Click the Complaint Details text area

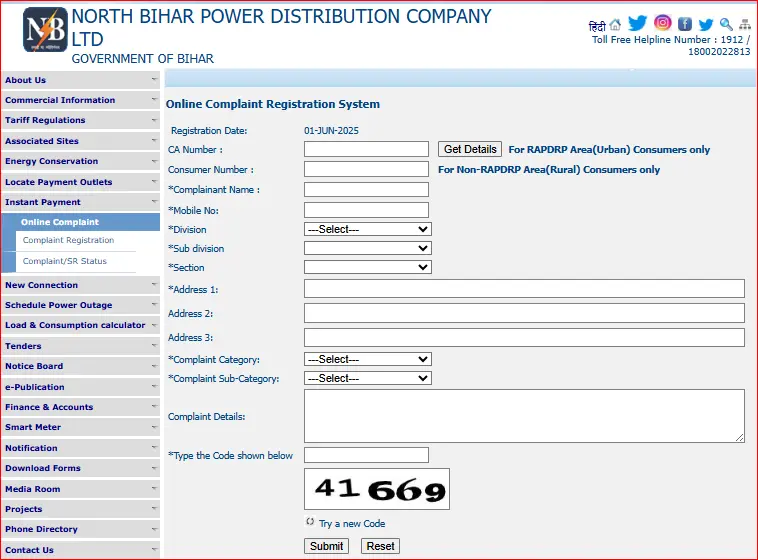click(x=525, y=416)
